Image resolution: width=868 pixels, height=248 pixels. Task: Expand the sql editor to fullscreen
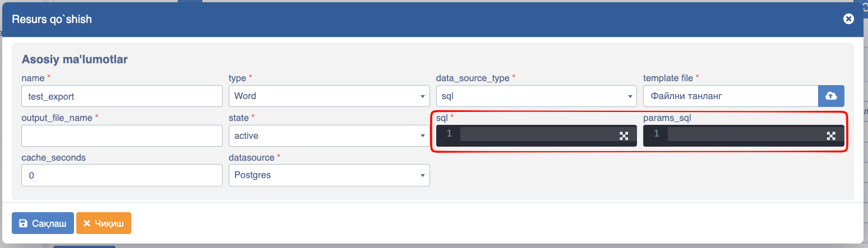click(x=624, y=135)
